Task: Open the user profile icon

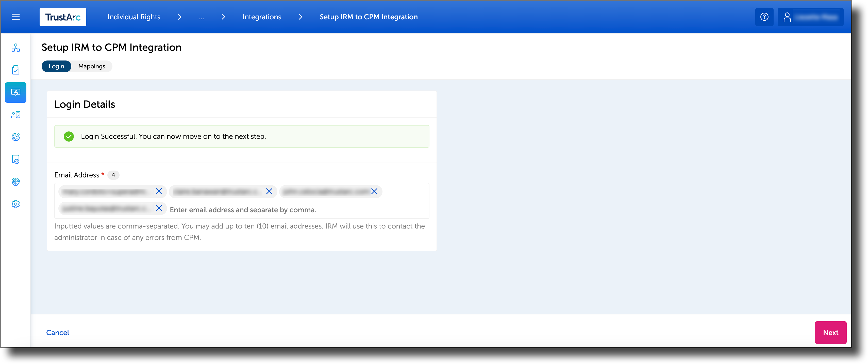Action: click(x=788, y=17)
